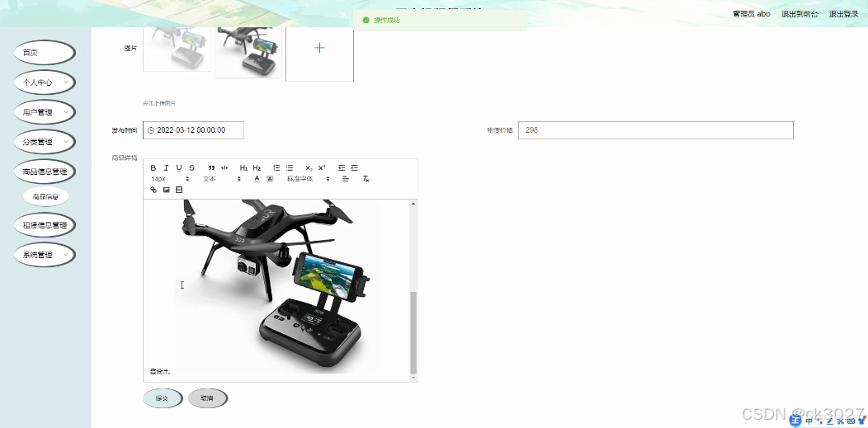Open the 文本 header style dropdown
868x428 pixels.
[x=221, y=179]
